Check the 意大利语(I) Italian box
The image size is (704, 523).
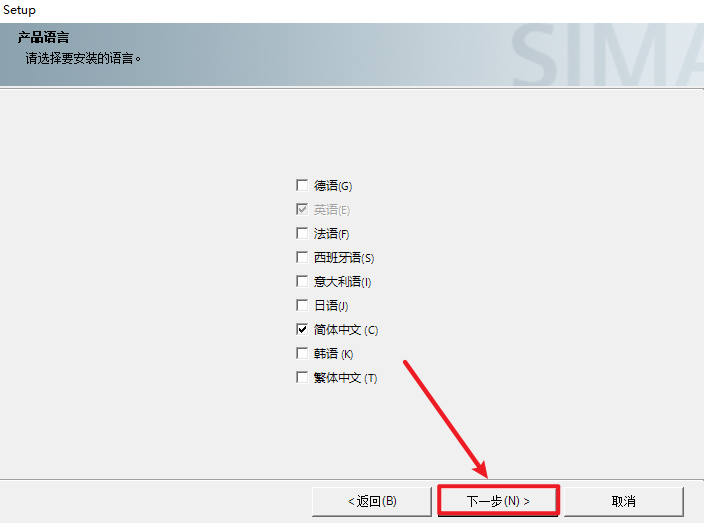pyautogui.click(x=302, y=282)
